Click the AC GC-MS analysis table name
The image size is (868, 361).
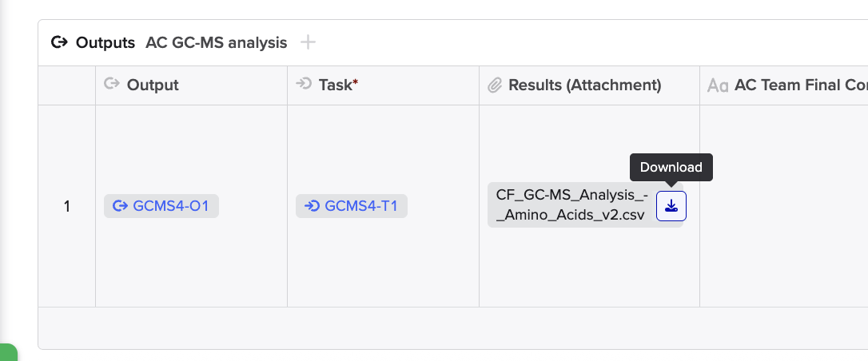point(216,42)
